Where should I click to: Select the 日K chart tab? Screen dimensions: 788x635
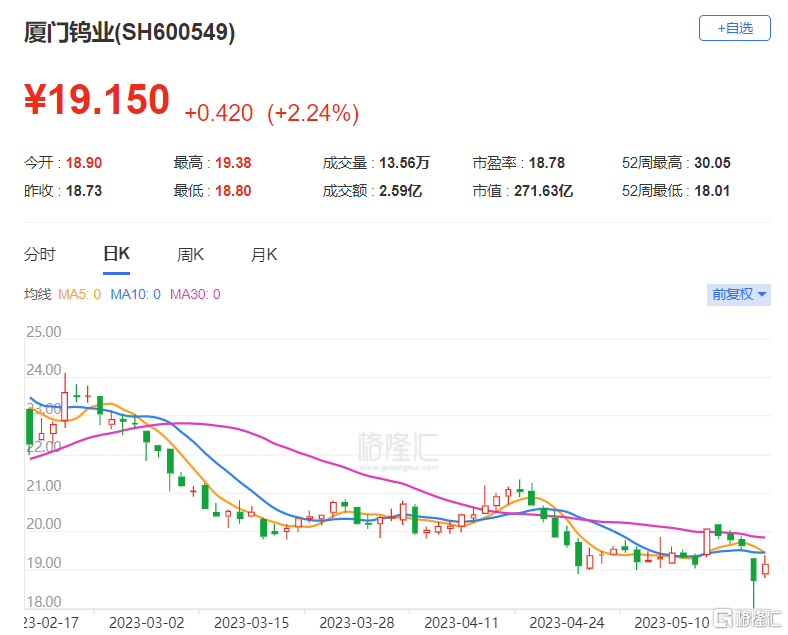pos(116,254)
